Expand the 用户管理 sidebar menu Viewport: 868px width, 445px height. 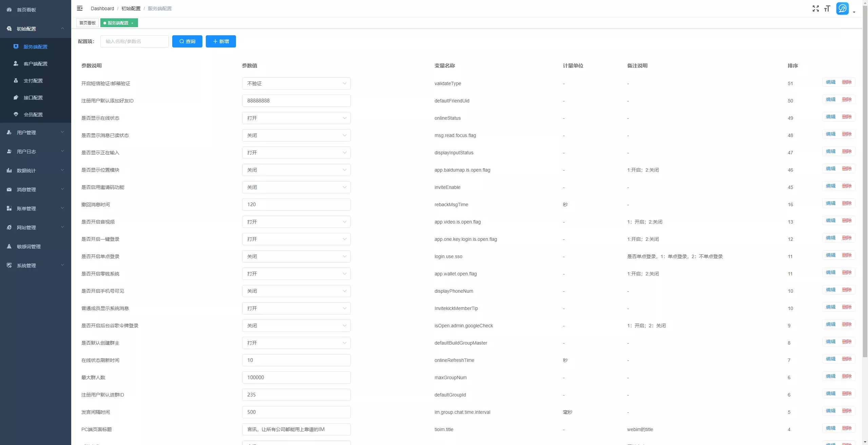pos(36,133)
